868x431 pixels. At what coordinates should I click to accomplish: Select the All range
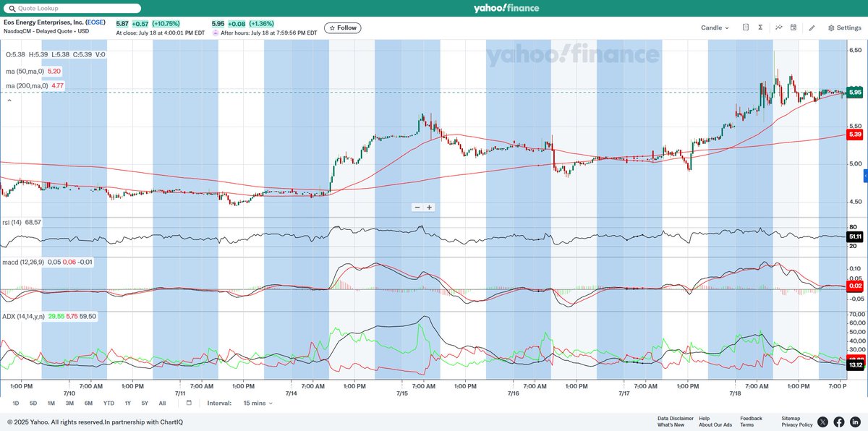(x=162, y=403)
